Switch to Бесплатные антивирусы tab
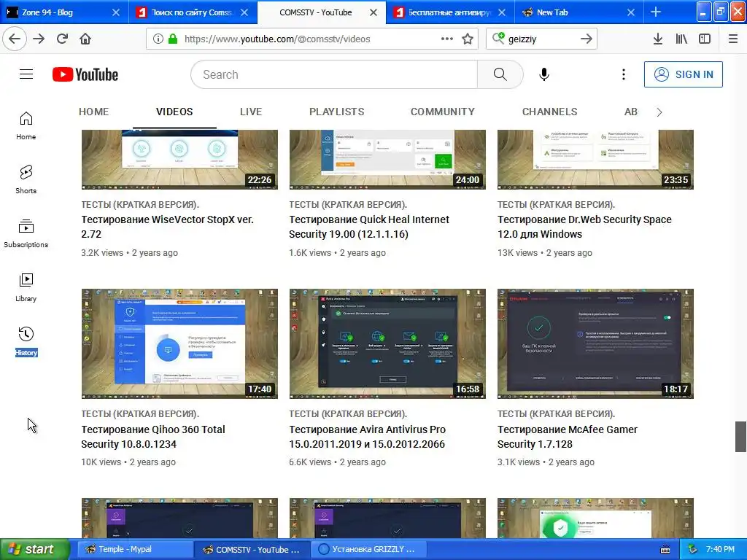This screenshot has width=747, height=560. pos(450,12)
